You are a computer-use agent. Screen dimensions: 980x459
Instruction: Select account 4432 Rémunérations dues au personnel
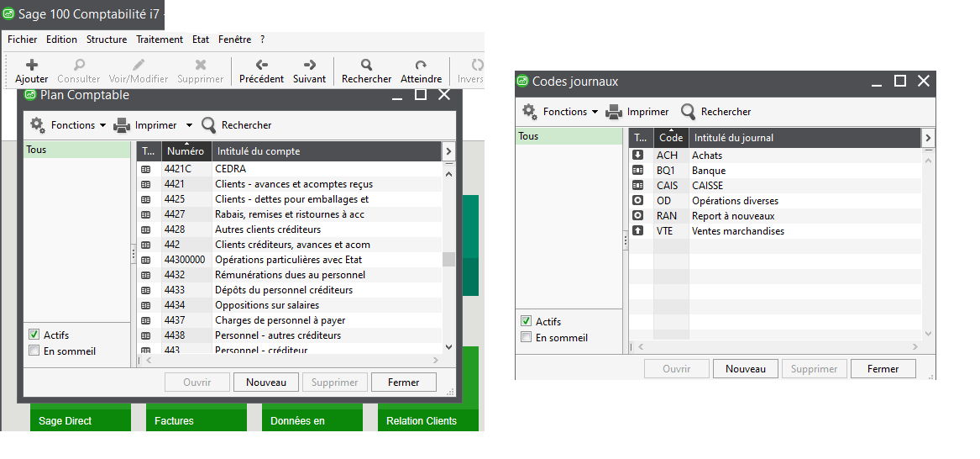290,275
